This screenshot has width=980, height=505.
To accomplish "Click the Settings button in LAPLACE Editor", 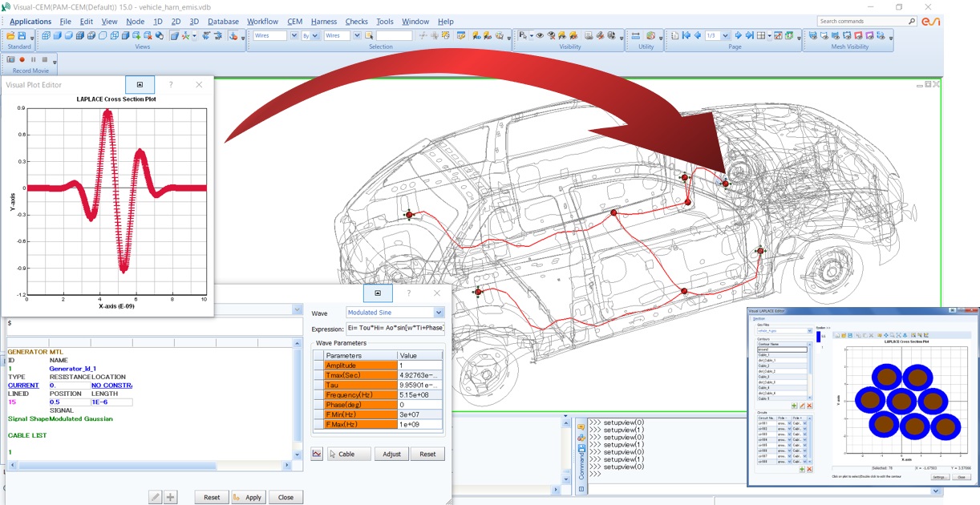I will 940,477.
